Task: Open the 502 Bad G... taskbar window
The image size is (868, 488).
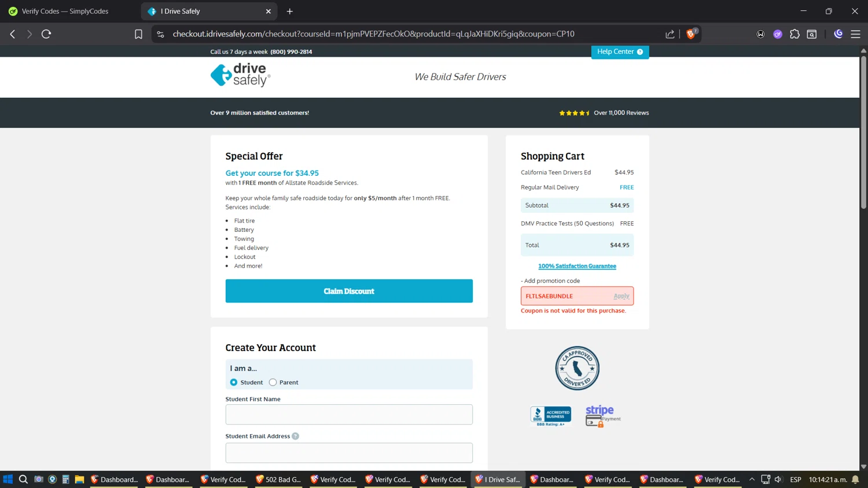Action: click(x=278, y=479)
